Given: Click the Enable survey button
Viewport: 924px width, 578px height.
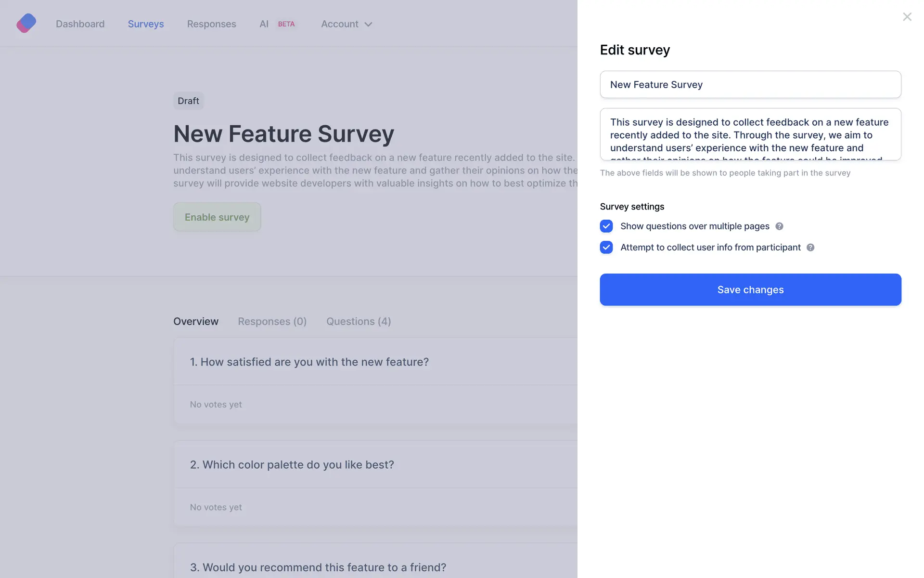Looking at the screenshot, I should coord(217,217).
